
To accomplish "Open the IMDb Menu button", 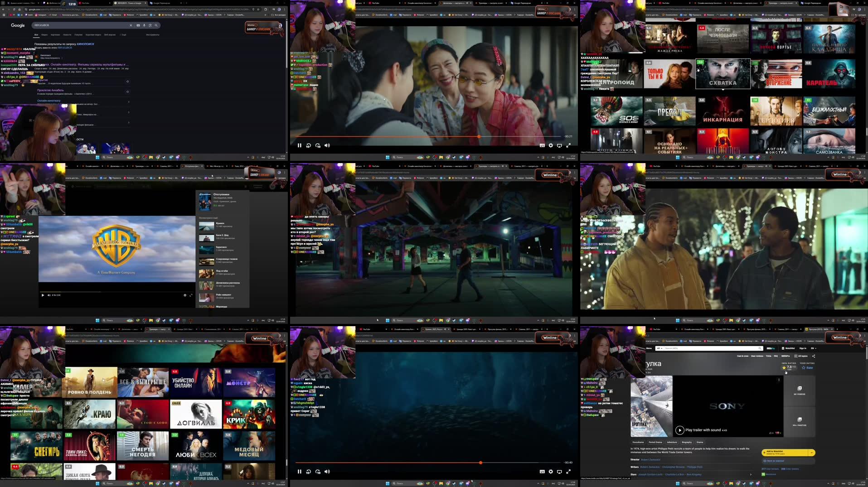I will (x=649, y=348).
